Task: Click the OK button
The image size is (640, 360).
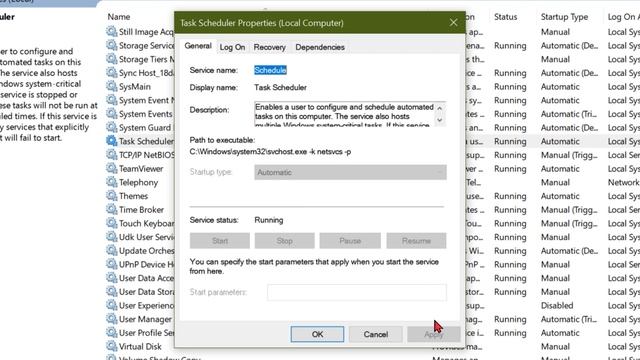Action: [317, 334]
